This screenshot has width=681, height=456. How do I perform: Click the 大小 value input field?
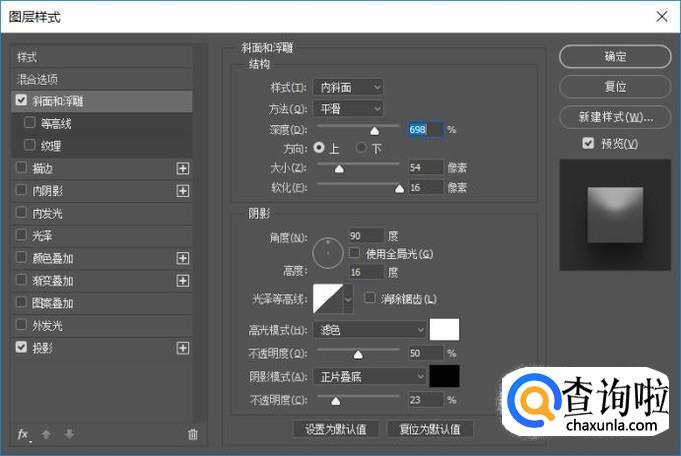coord(425,167)
